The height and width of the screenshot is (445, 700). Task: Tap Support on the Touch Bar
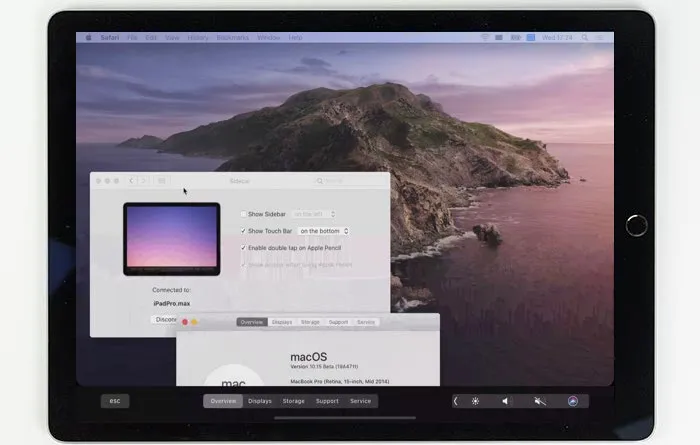327,401
